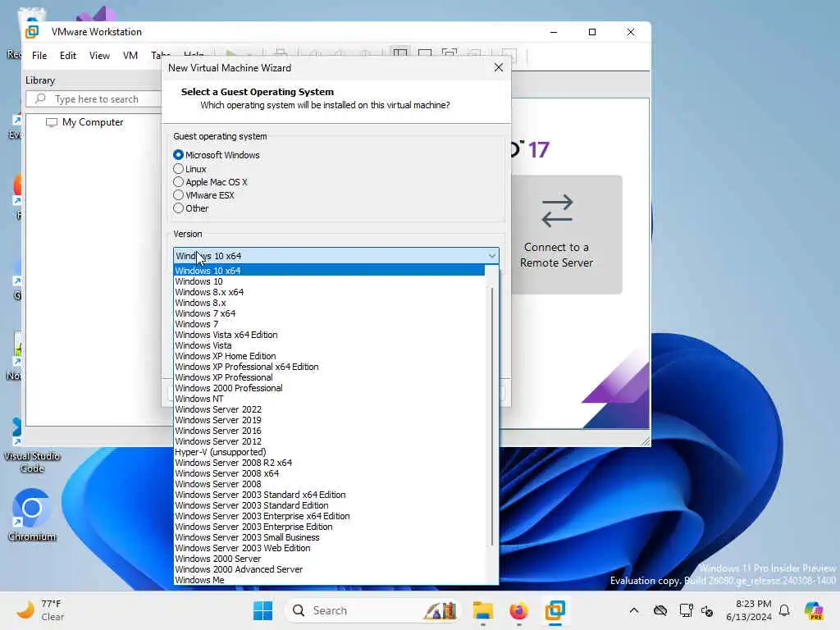Click the network display tray icon

click(x=686, y=610)
